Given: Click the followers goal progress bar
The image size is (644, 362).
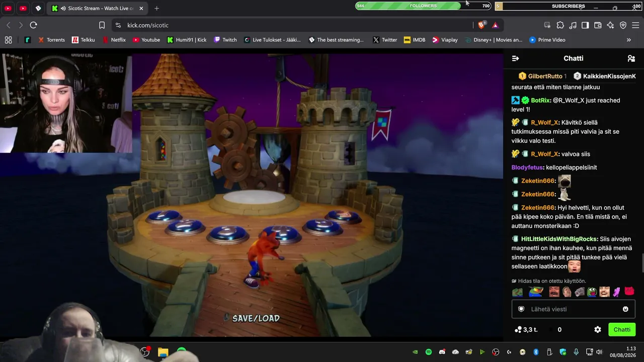Looking at the screenshot, I should (x=423, y=6).
